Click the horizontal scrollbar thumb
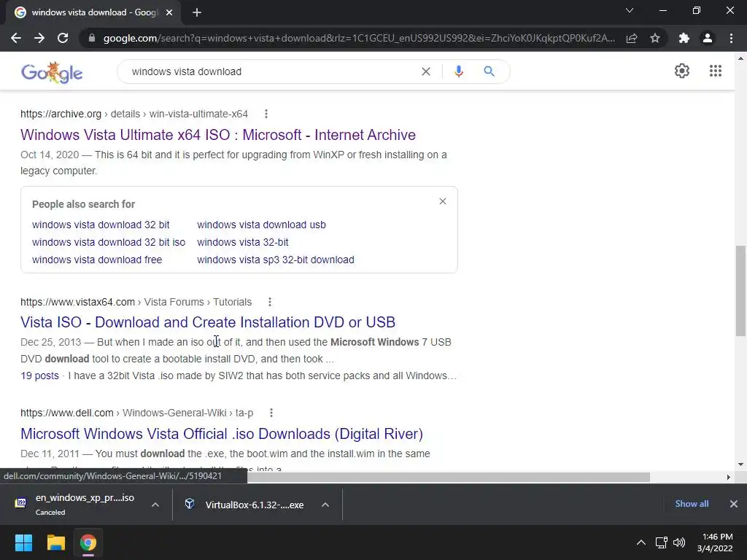747x560 pixels. tap(449, 477)
